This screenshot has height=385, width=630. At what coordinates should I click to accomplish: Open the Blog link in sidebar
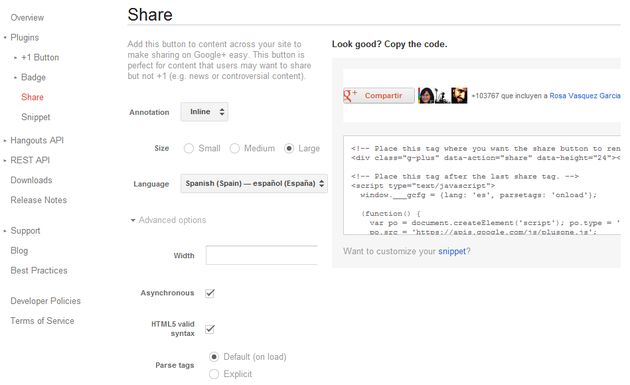pyautogui.click(x=19, y=250)
